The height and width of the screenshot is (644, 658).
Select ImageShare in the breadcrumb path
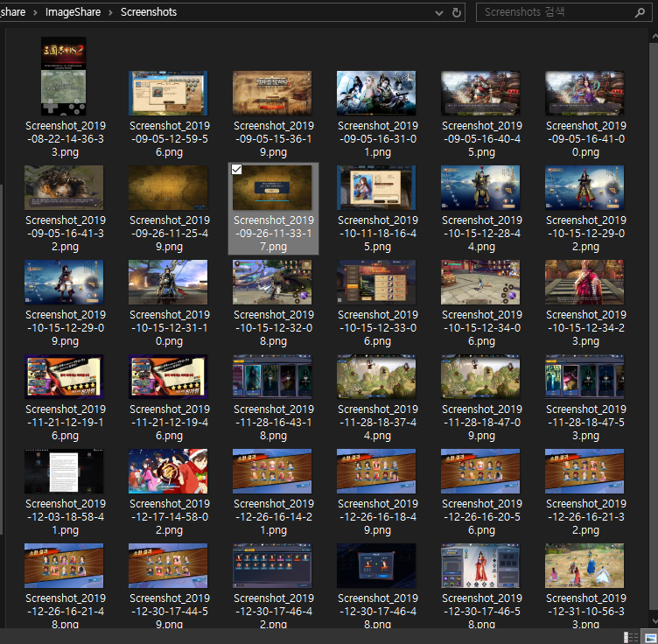coord(73,12)
